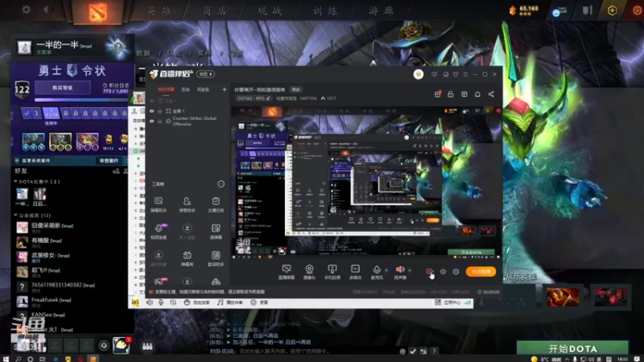Screen dimensions: 644x362
Task: Open the streaming app hamburger menu
Action: 465,74
